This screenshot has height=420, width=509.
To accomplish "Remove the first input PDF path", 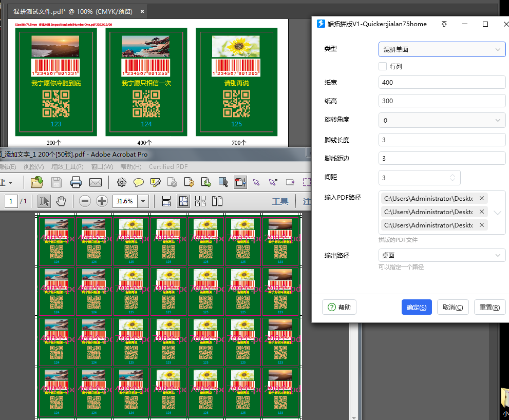I will click(x=482, y=198).
